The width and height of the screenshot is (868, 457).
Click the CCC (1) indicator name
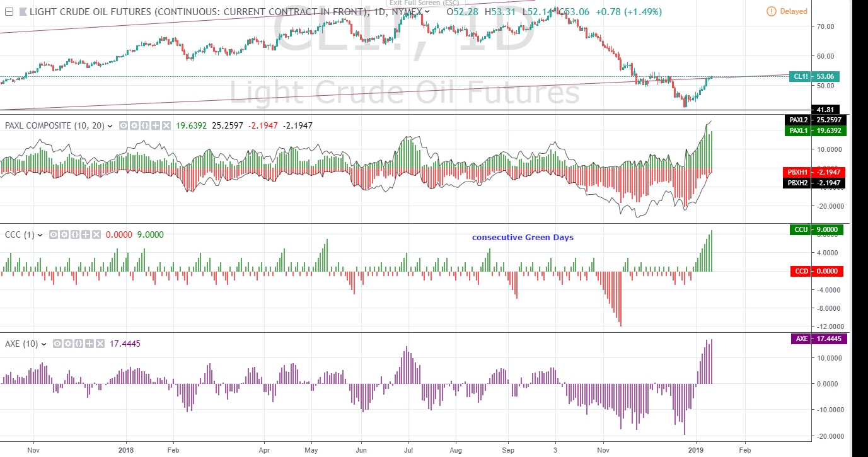(x=20, y=235)
